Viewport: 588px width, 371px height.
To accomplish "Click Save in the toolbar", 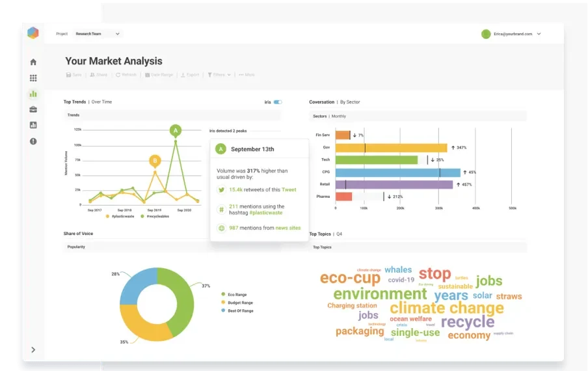I will pos(74,75).
